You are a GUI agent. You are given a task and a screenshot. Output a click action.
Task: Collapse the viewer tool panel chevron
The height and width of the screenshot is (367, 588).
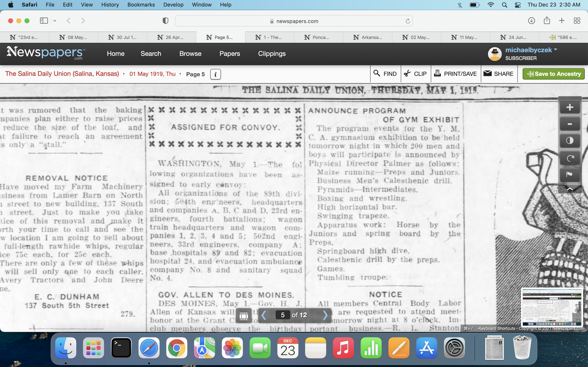point(570,189)
